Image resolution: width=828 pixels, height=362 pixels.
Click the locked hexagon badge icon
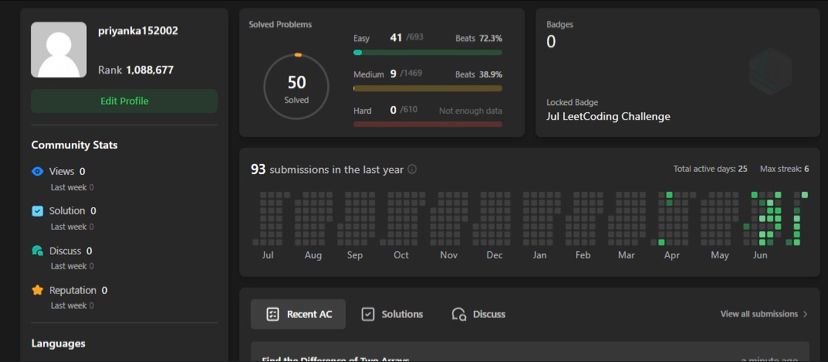[770, 71]
